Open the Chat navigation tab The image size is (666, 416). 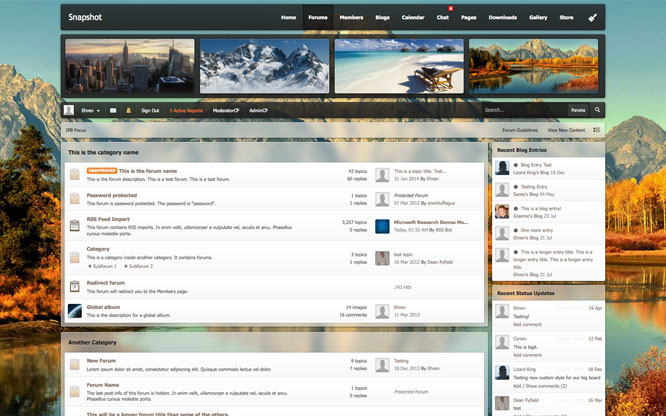[442, 18]
